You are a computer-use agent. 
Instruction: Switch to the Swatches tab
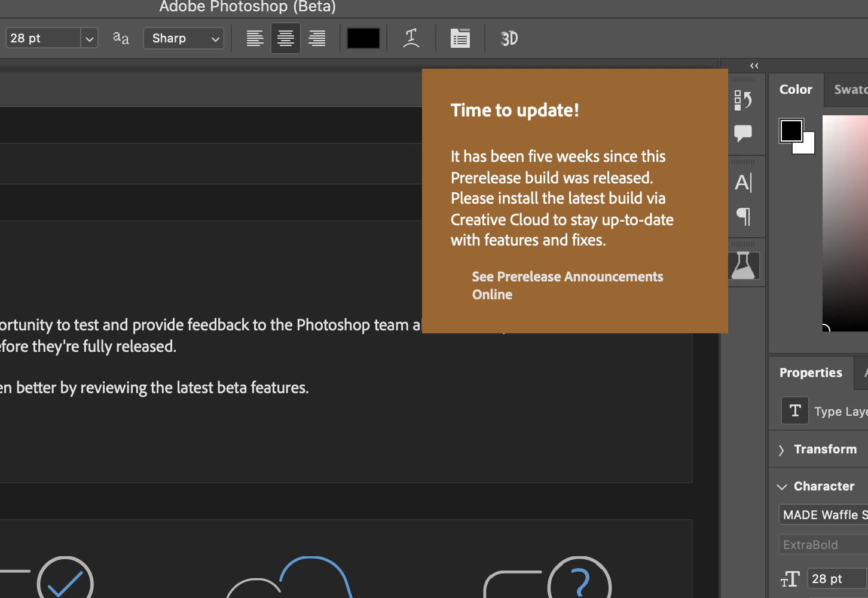[x=850, y=90]
